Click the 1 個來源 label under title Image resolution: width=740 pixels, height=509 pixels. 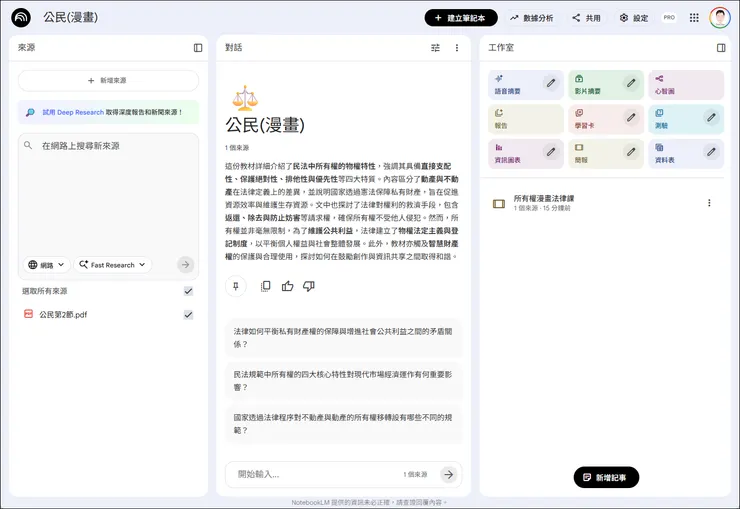point(237,148)
